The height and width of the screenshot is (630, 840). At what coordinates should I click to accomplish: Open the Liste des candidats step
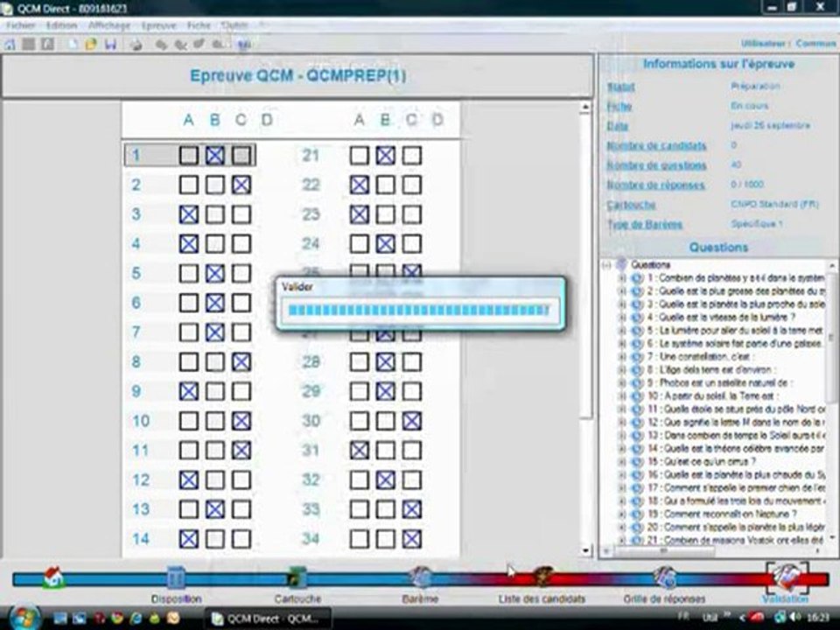542,578
